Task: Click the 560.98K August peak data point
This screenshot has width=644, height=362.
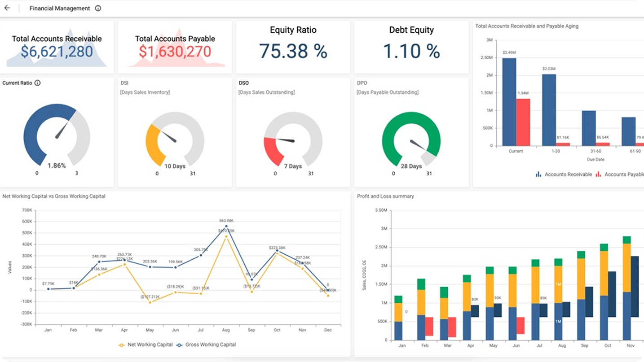Action: 226,227
